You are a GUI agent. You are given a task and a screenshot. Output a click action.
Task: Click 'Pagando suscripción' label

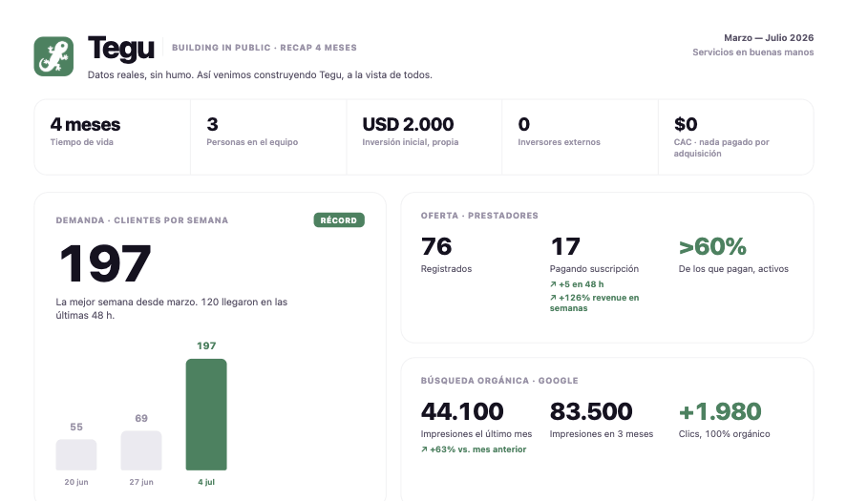point(594,269)
